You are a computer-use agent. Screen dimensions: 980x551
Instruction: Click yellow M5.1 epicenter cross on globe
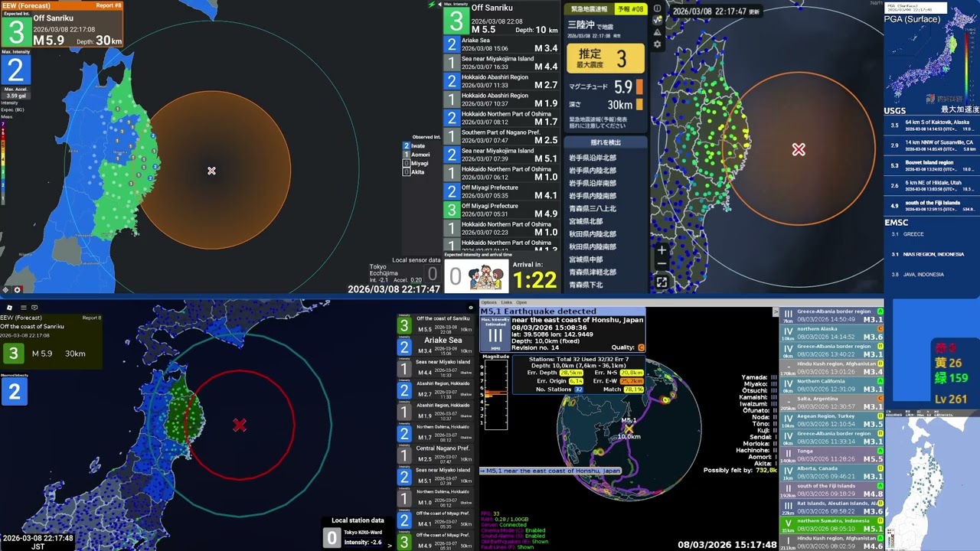coord(629,429)
